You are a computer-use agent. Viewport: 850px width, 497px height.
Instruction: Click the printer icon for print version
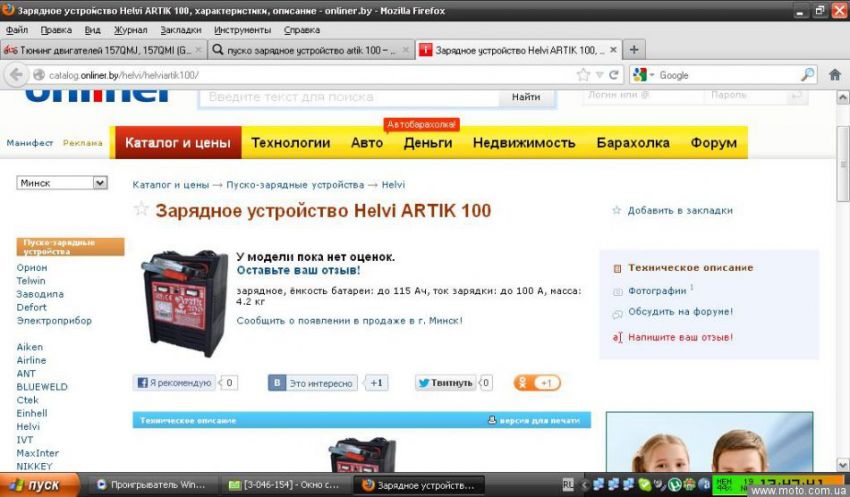click(x=492, y=419)
